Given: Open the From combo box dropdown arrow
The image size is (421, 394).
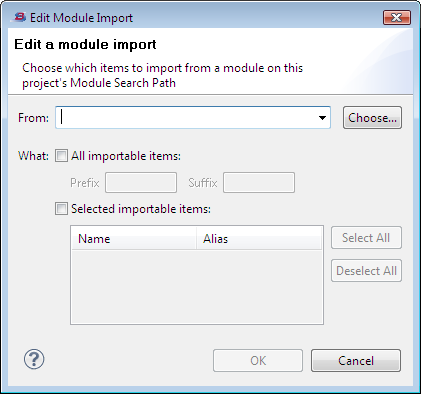Looking at the screenshot, I should (x=322, y=118).
